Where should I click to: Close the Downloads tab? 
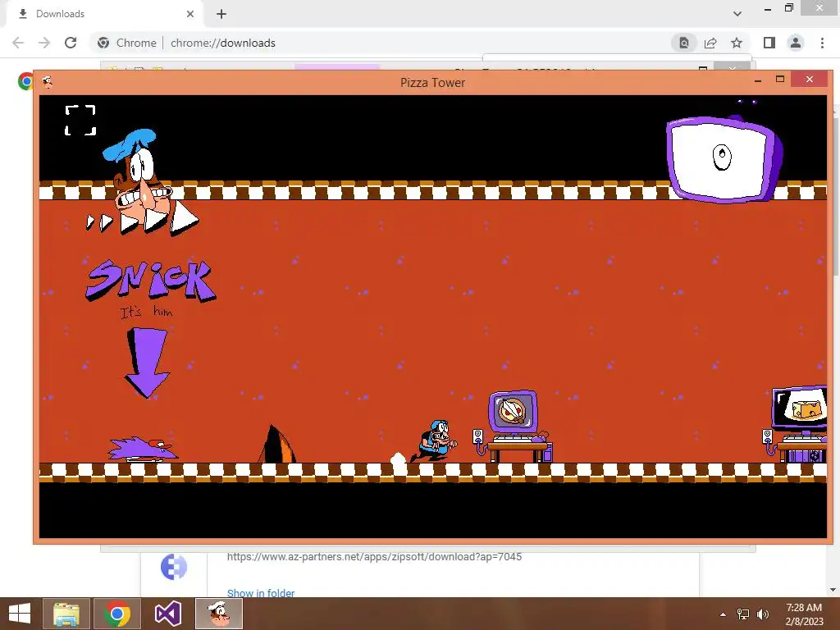[190, 14]
